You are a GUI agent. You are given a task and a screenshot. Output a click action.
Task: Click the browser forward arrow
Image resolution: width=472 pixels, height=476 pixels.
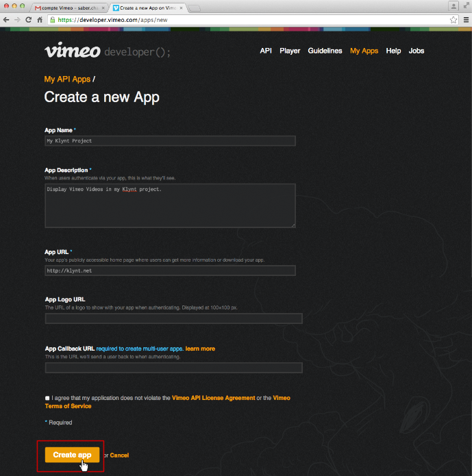[x=17, y=20]
